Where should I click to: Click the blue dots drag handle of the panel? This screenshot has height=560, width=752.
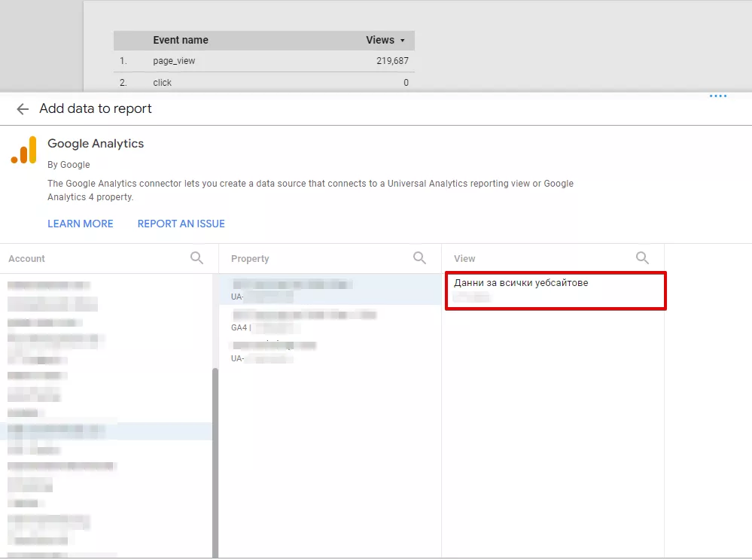(x=718, y=96)
